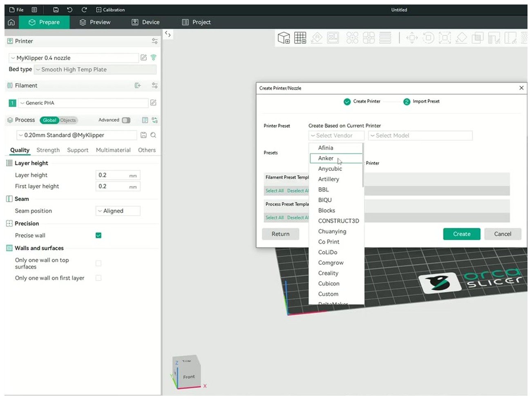Open printer settings sliders icon
532x400 pixels.
coord(154,41)
